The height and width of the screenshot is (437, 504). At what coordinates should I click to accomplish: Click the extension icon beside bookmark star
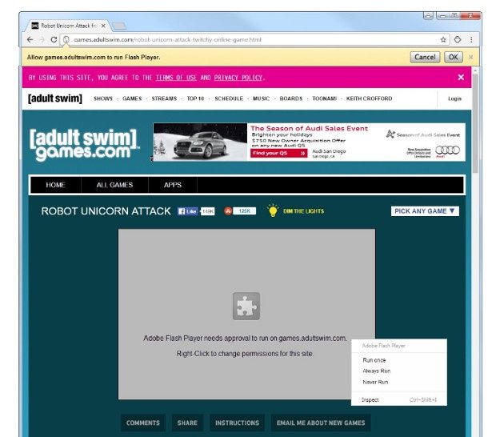point(458,39)
